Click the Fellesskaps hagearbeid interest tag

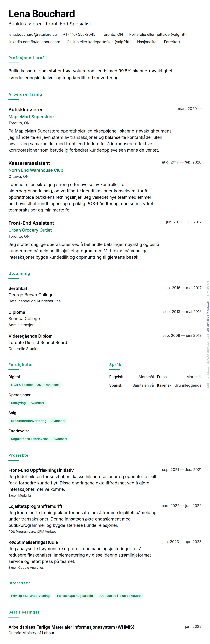pos(75,596)
